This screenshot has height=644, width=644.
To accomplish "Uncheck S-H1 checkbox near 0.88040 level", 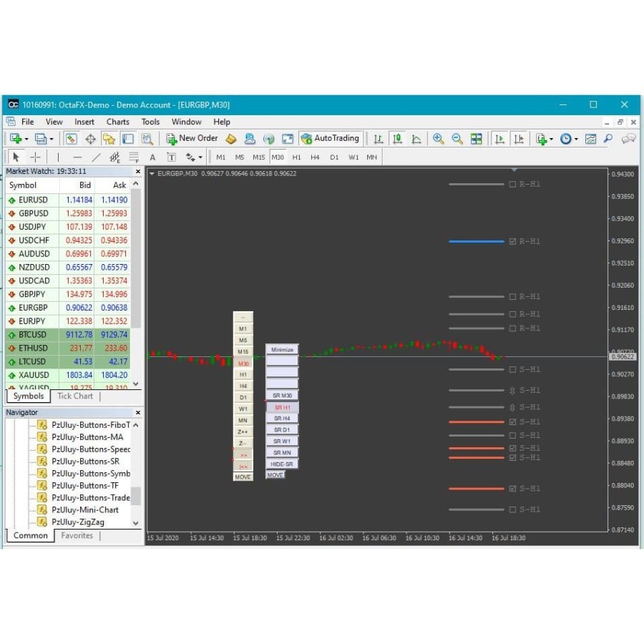I will (512, 488).
